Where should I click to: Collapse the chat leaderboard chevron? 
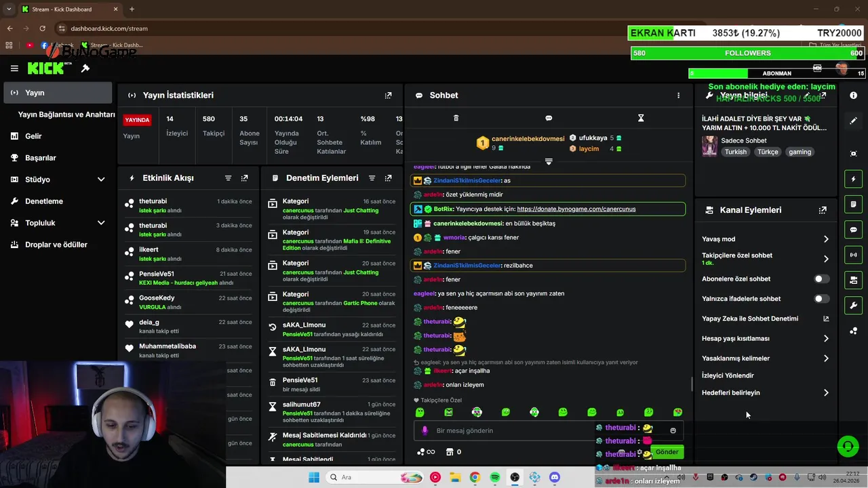(x=549, y=162)
